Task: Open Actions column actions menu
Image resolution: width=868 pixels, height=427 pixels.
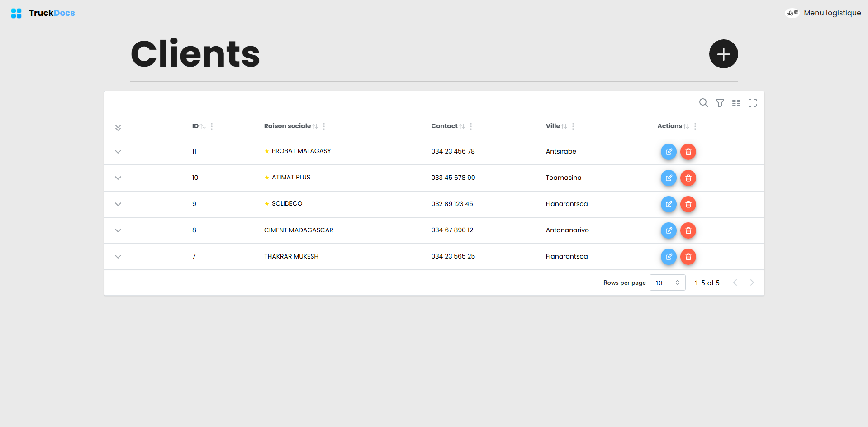Action: click(x=695, y=126)
